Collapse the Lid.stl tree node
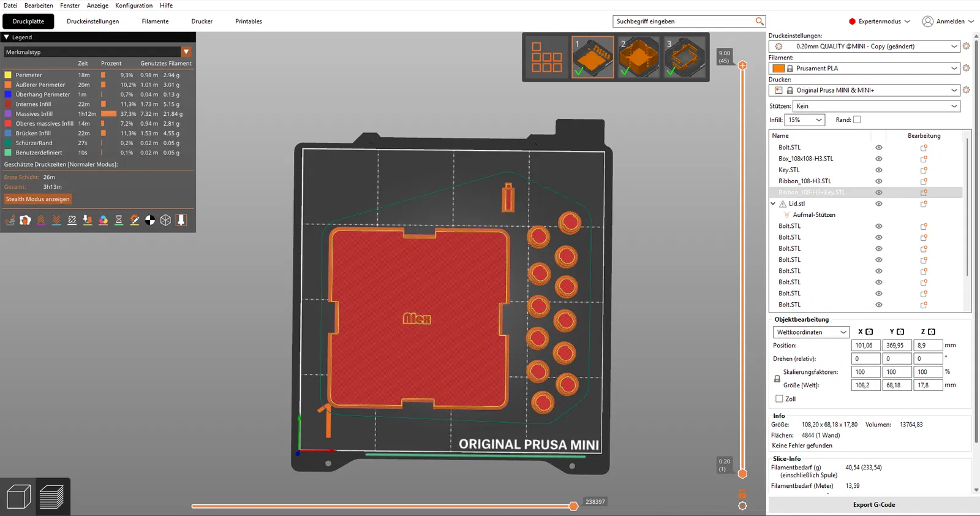980x516 pixels. point(773,203)
